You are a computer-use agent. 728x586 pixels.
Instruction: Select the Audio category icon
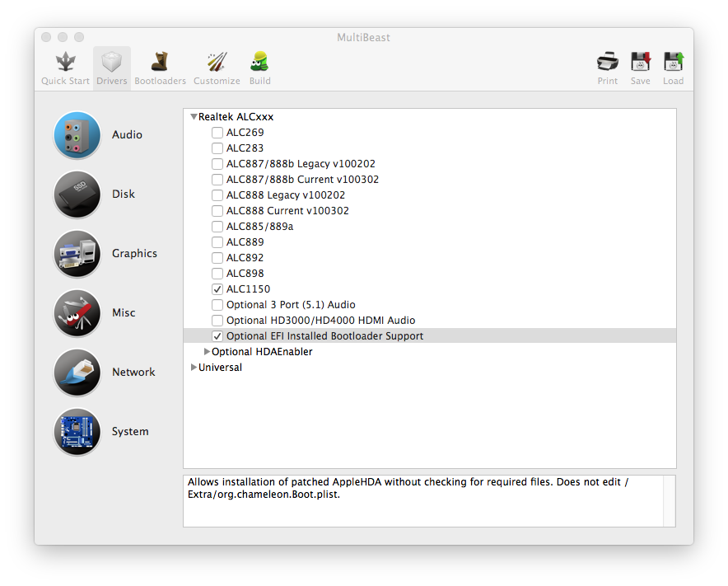pyautogui.click(x=77, y=135)
